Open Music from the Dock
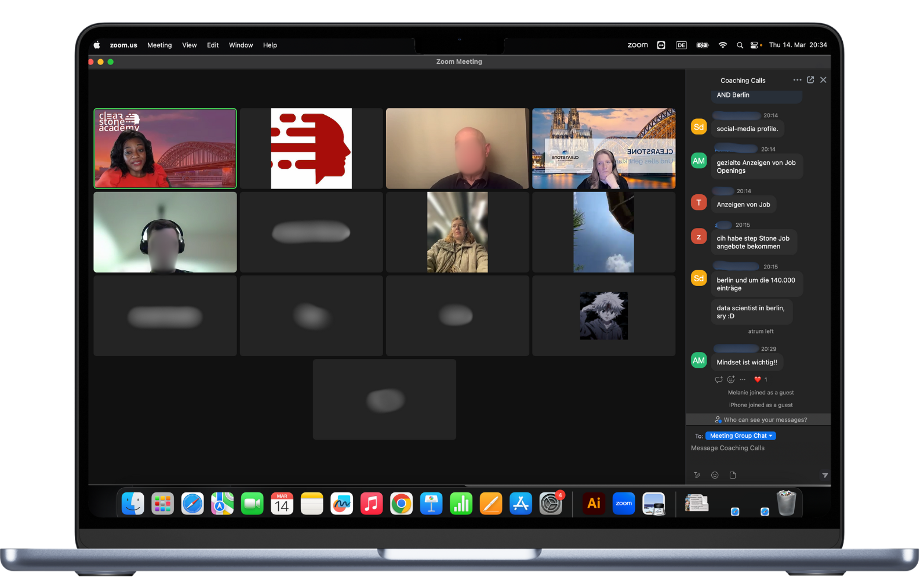The width and height of the screenshot is (924, 580). click(x=372, y=503)
